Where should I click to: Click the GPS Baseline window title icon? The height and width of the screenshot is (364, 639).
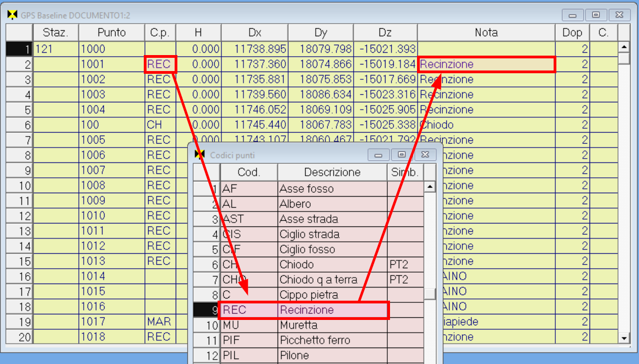[12, 15]
